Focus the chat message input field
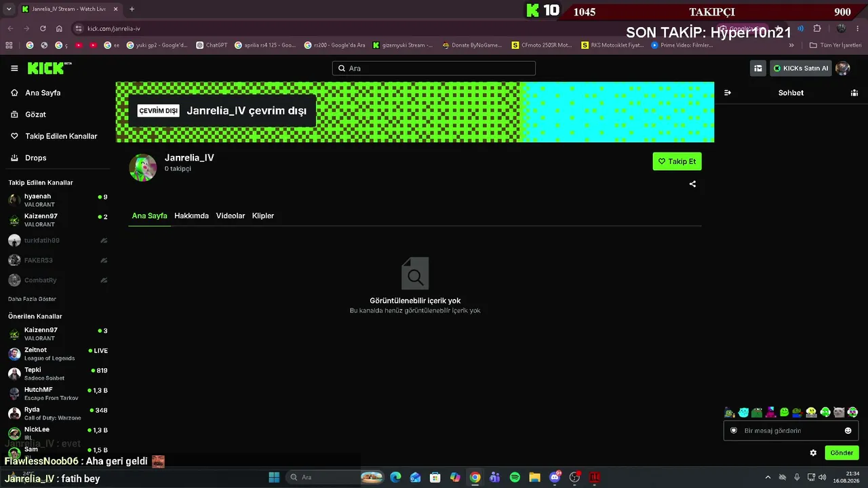 tap(791, 430)
